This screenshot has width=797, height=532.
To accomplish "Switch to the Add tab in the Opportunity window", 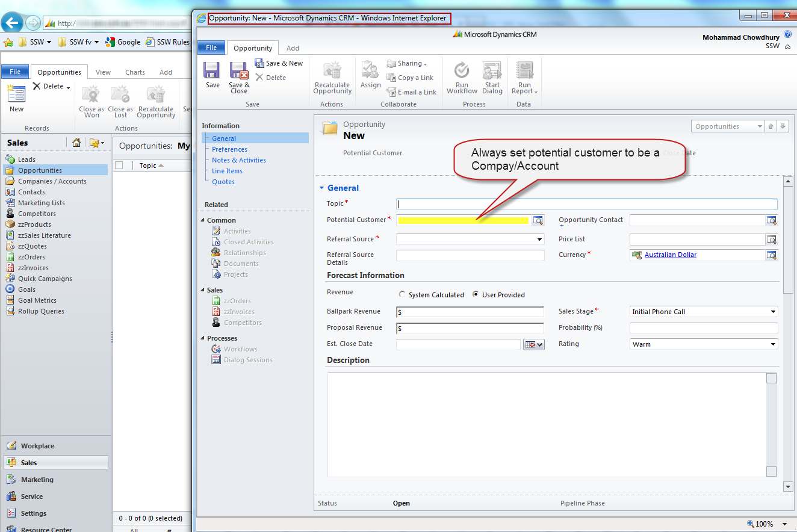I will pyautogui.click(x=293, y=48).
